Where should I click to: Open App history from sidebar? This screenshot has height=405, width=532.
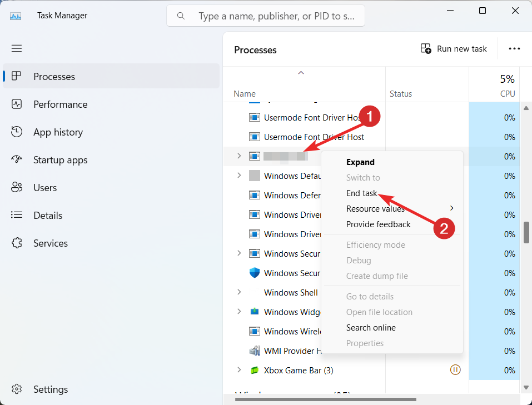(58, 132)
